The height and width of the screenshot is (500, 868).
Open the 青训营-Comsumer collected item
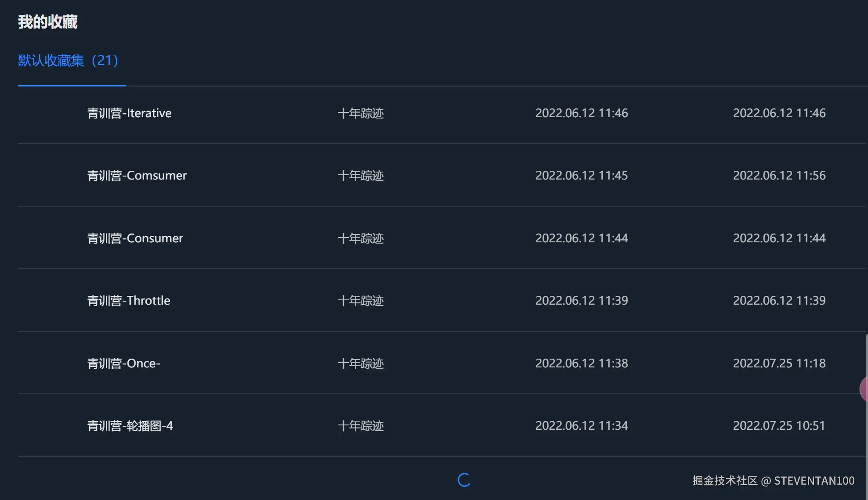coord(137,175)
